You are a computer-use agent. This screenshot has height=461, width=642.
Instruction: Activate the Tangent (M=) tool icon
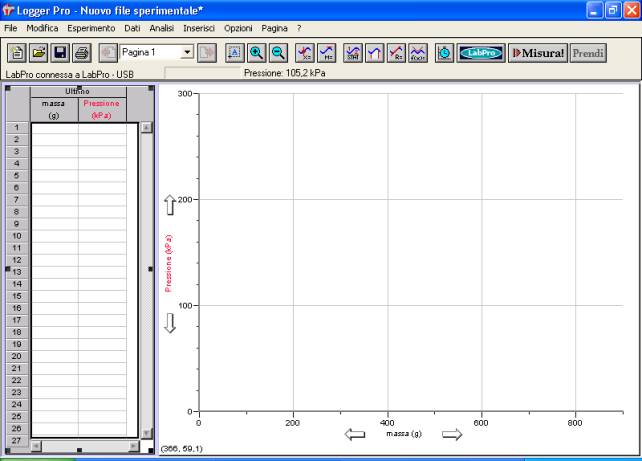[327, 53]
